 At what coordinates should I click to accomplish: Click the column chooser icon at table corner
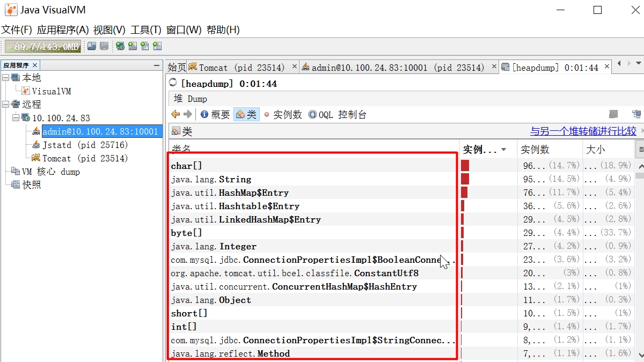tap(640, 149)
